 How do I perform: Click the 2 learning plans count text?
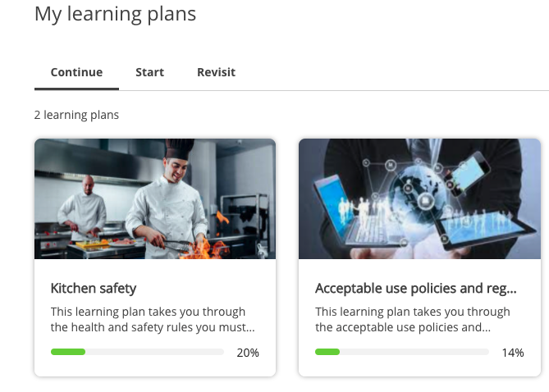76,115
